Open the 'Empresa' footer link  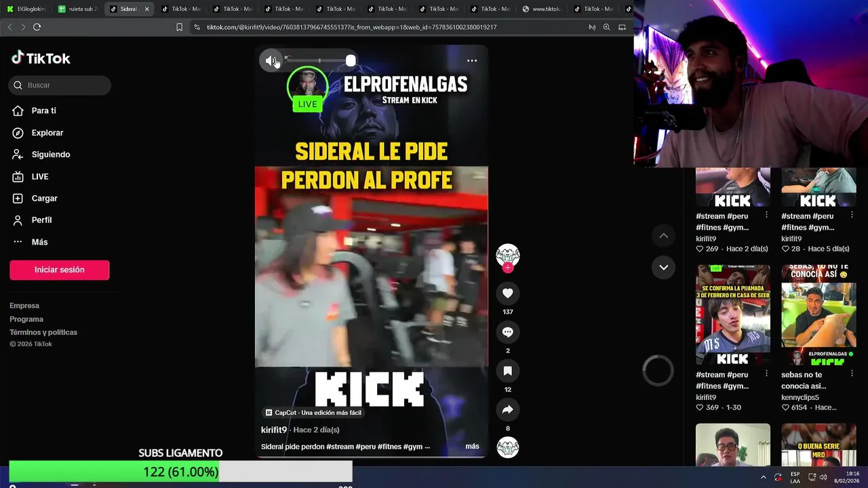(24, 306)
